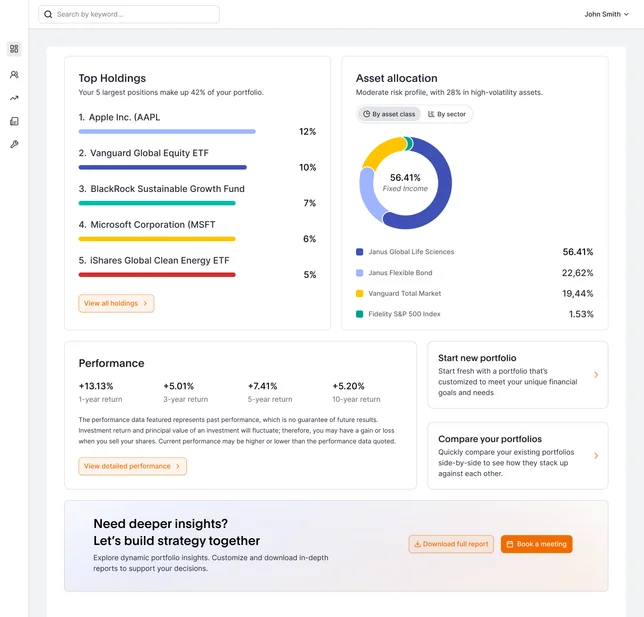Click the +5.01% 3-year return figure
This screenshot has height=617, width=644.
tap(179, 386)
